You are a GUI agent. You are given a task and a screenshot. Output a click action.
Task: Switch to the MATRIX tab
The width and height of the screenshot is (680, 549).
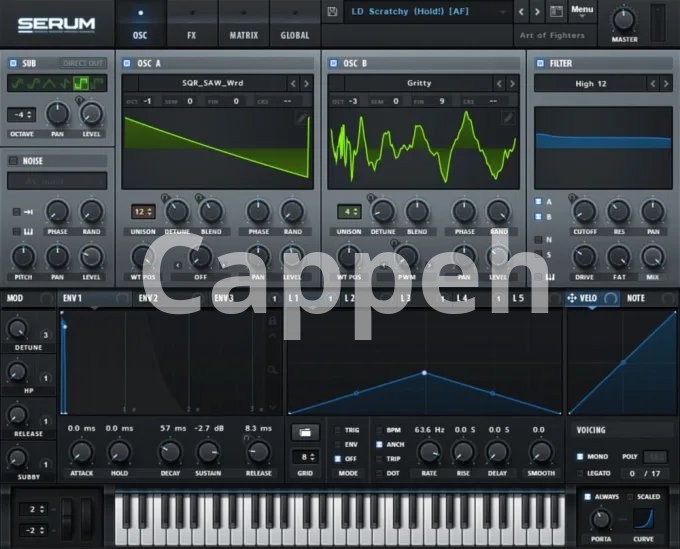243,24
